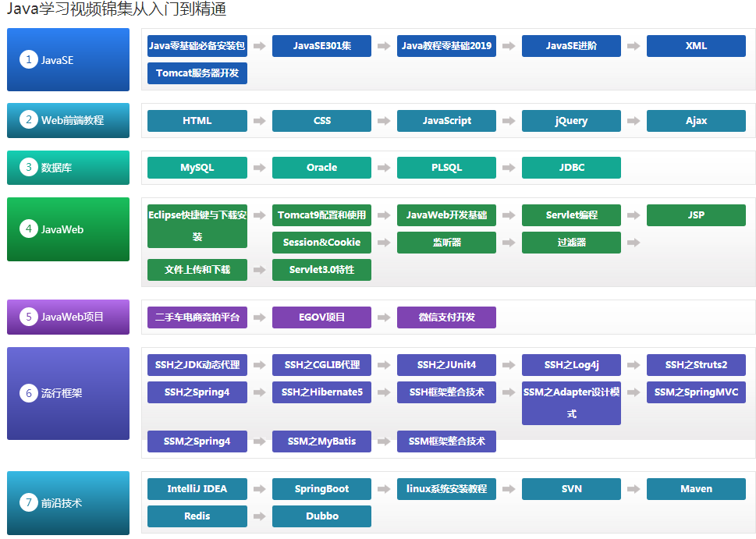The width and height of the screenshot is (756, 539).
Task: Click the SpringBoot course
Action: [x=321, y=489]
